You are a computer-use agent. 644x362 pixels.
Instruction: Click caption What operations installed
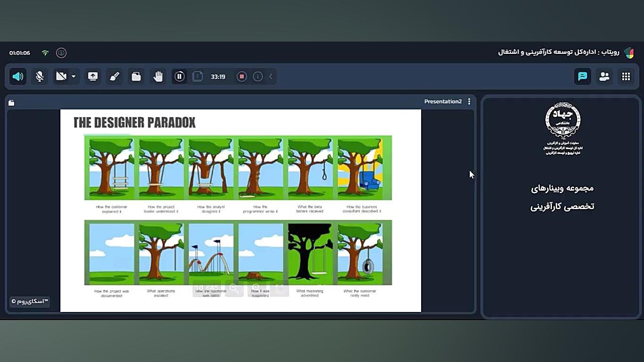(161, 294)
